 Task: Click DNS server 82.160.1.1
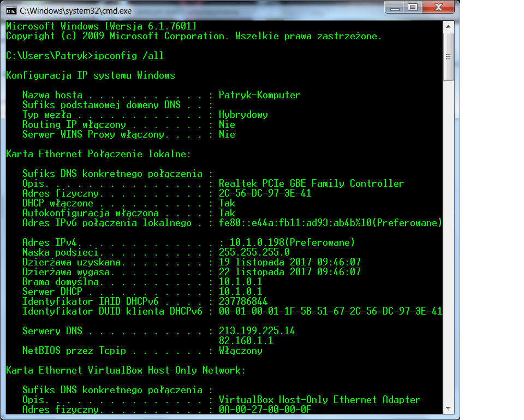(246, 341)
